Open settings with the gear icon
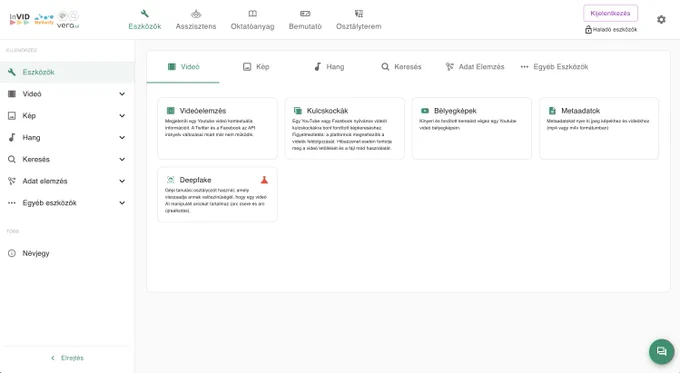 (661, 20)
